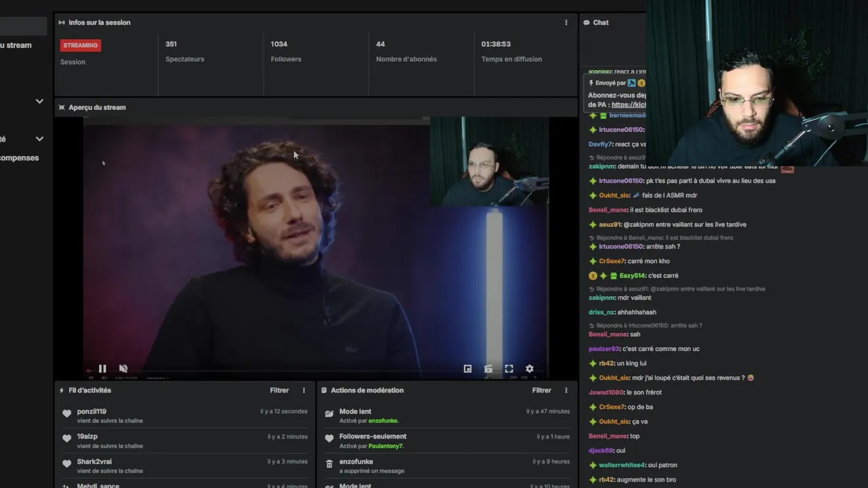
Task: Click username djack69 in chat
Action: 600,451
